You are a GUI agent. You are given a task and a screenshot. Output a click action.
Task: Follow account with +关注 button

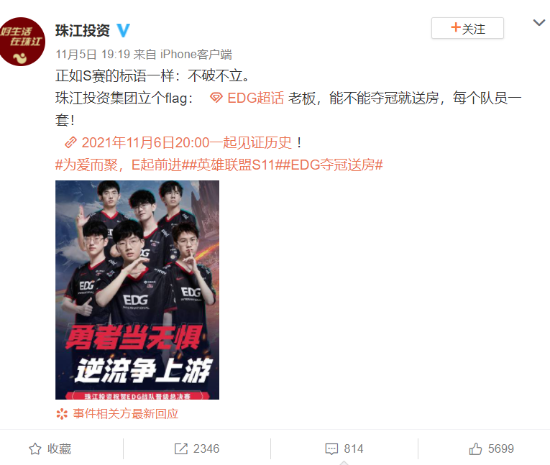point(467,28)
